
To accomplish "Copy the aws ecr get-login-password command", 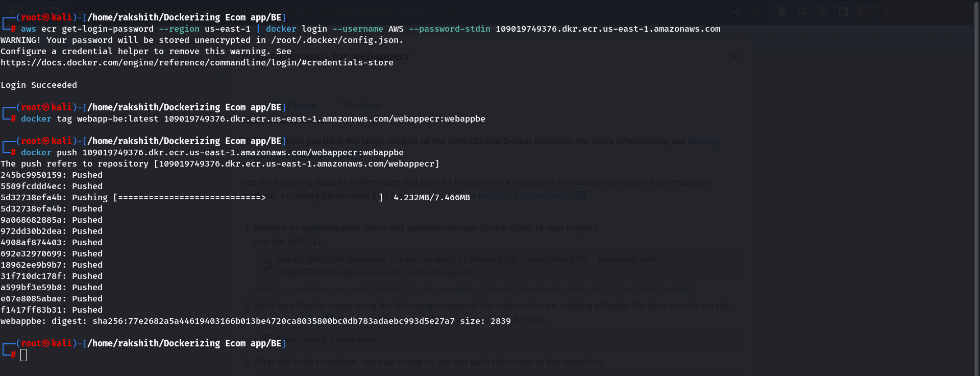I will pyautogui.click(x=267, y=265).
